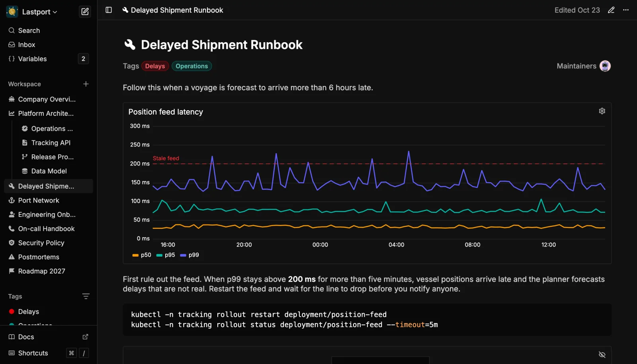Image resolution: width=637 pixels, height=364 pixels.
Task: Open Platform Architecture page
Action: pos(49,113)
